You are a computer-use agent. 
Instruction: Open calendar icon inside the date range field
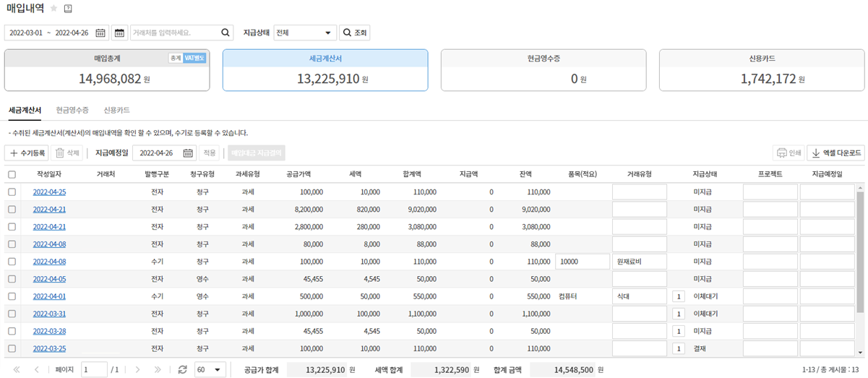point(100,33)
